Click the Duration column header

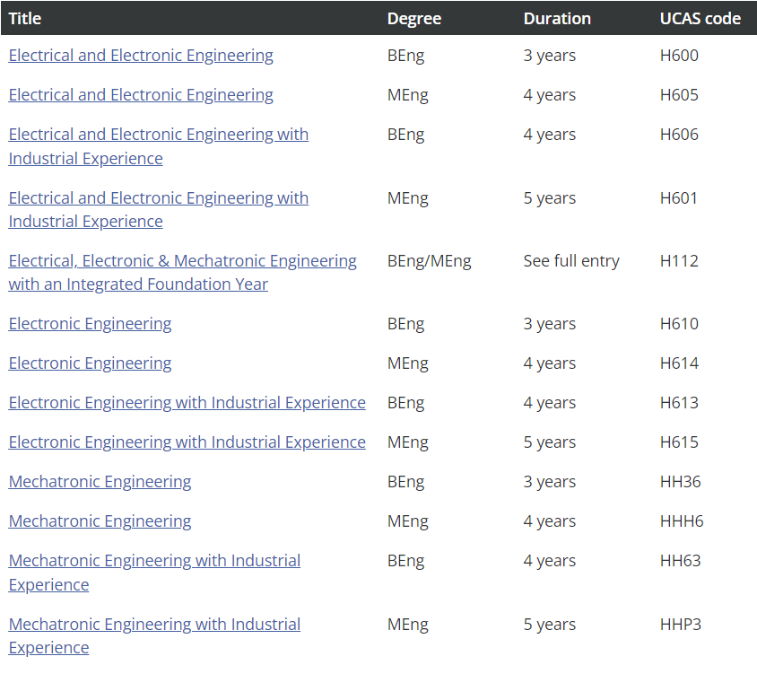pos(557,18)
